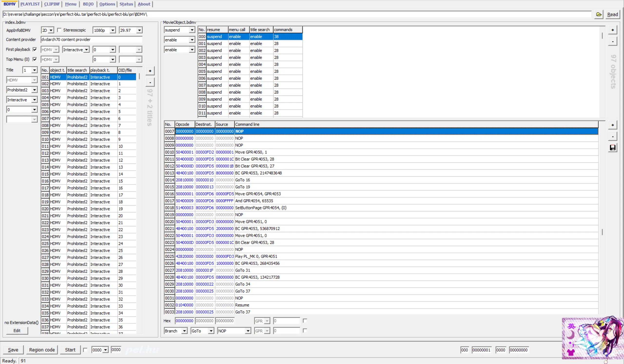Select the GoTo dropdown in command editor
The width and height of the screenshot is (624, 364).
201,331
